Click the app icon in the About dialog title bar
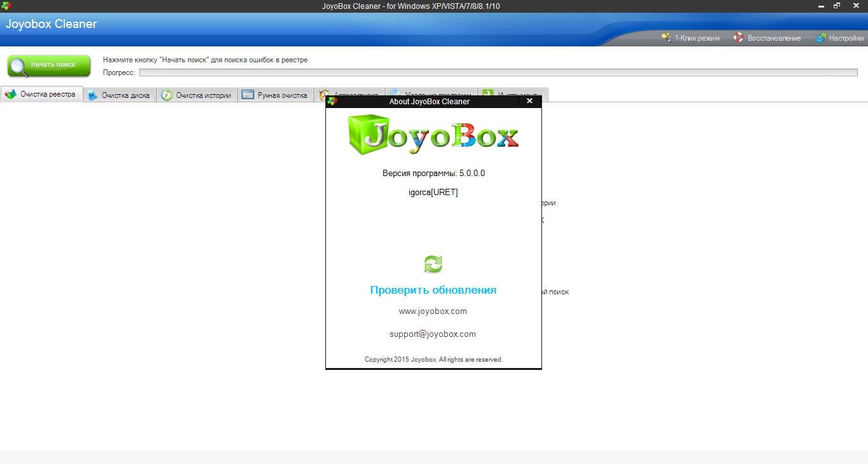868x464 pixels. point(332,101)
